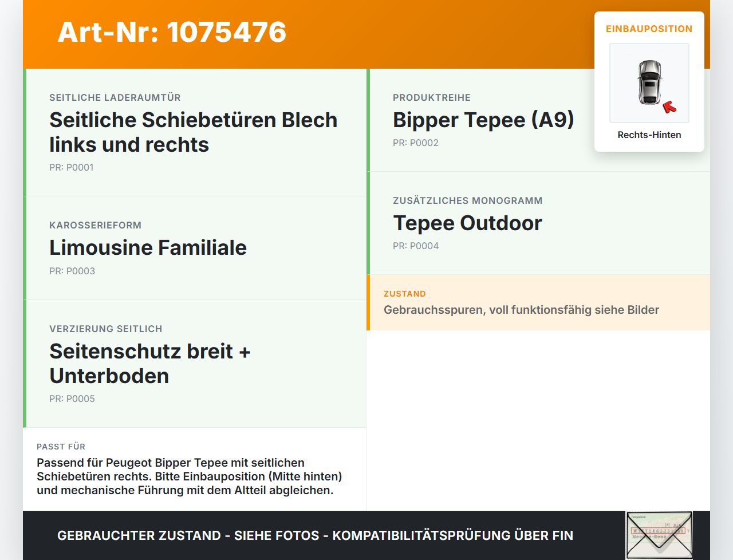
Task: Click the Rechts-Hinten caption
Action: (x=649, y=135)
